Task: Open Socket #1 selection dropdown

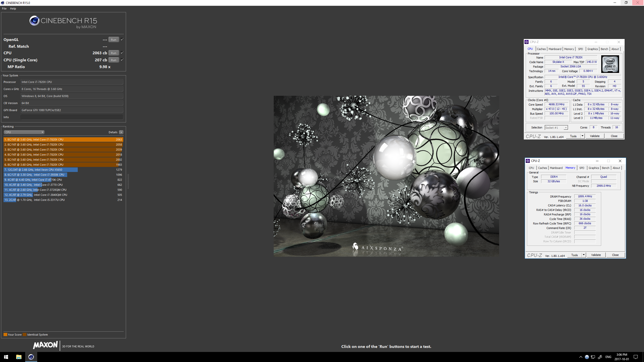Action: click(x=556, y=128)
